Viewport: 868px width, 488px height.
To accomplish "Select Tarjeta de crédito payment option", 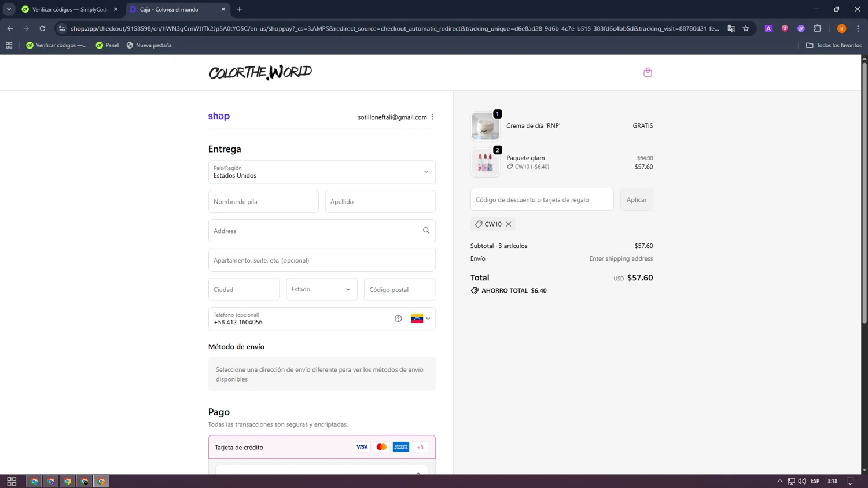I will pos(322,447).
